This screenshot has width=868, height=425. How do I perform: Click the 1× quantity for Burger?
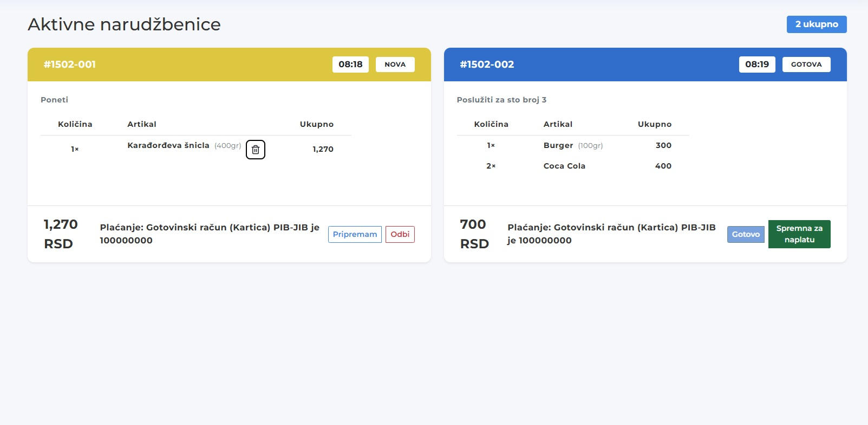point(491,145)
